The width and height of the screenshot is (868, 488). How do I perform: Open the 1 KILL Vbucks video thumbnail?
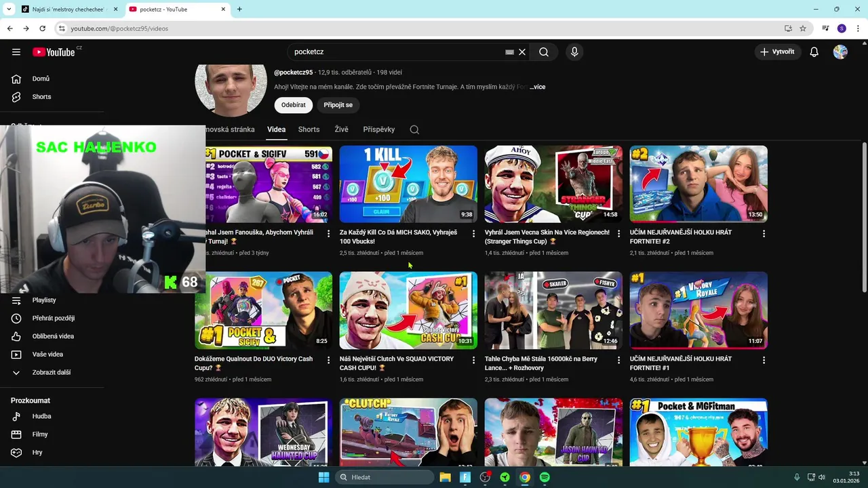coord(408,184)
